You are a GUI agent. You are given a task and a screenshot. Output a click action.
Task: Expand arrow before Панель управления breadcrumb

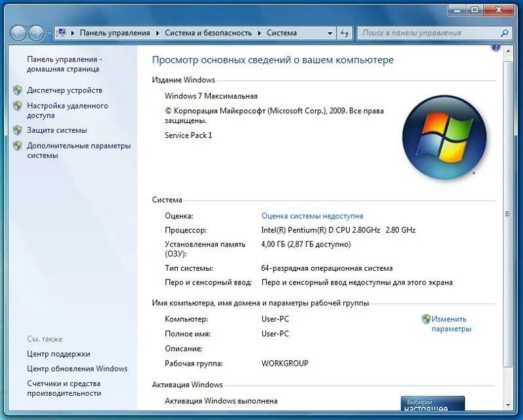(x=73, y=33)
